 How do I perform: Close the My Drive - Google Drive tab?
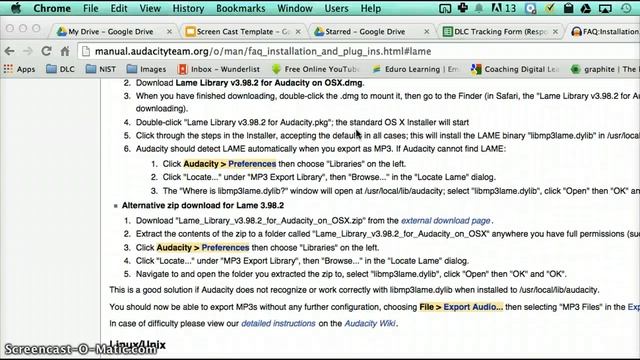click(169, 31)
